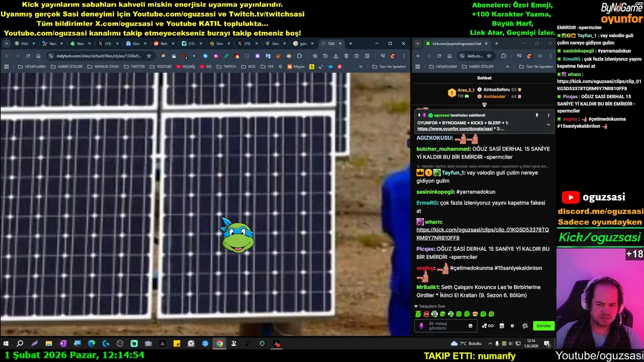Screen dimensions: 644x362
Task: Click username sasininkopegii in chat
Action: 436,192
